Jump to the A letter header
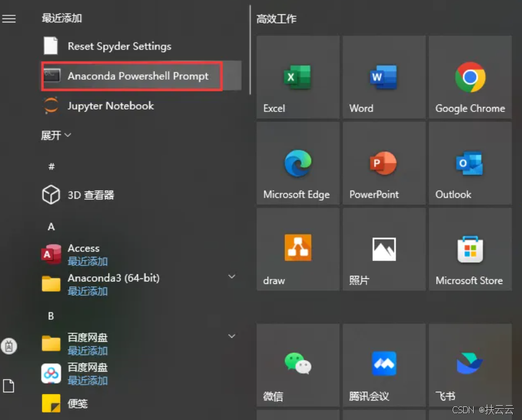Viewport: 522px width, 420px height. point(51,227)
